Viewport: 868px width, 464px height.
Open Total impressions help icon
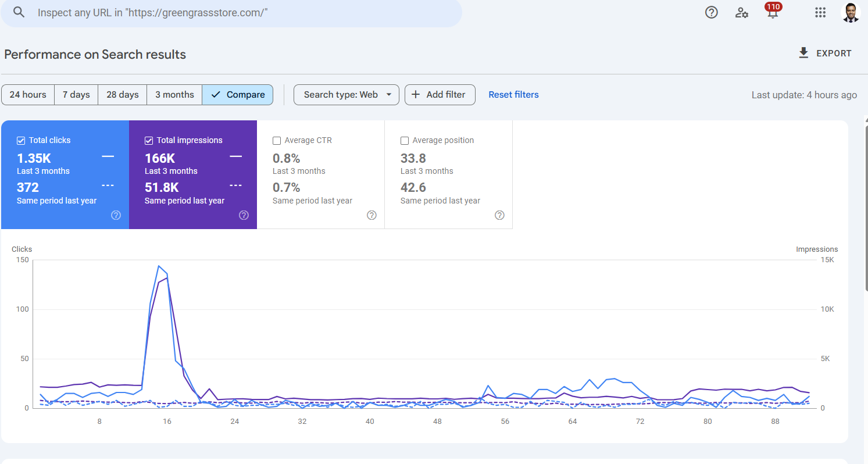click(x=244, y=215)
